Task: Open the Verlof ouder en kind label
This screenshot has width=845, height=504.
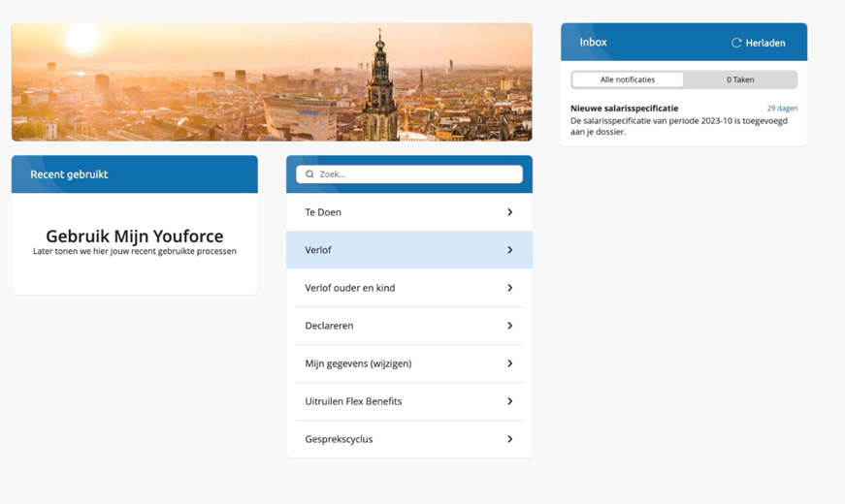Action: [x=350, y=288]
